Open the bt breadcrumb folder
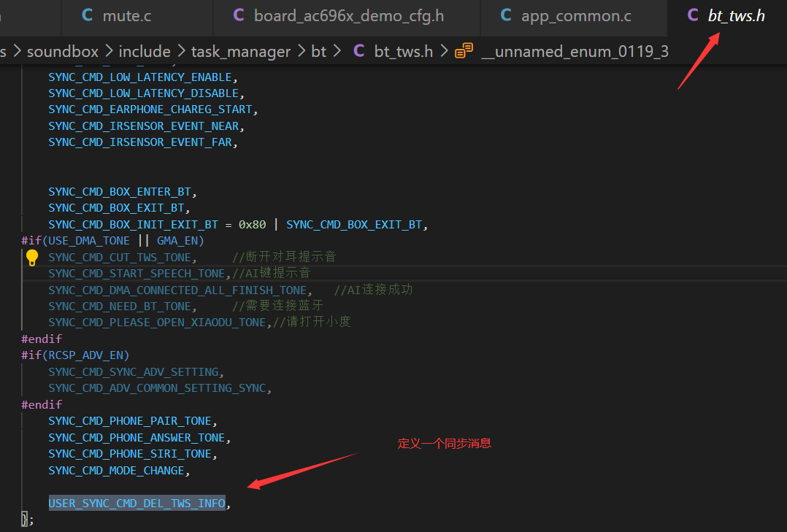Screen dimensions: 787x532 click(x=319, y=51)
